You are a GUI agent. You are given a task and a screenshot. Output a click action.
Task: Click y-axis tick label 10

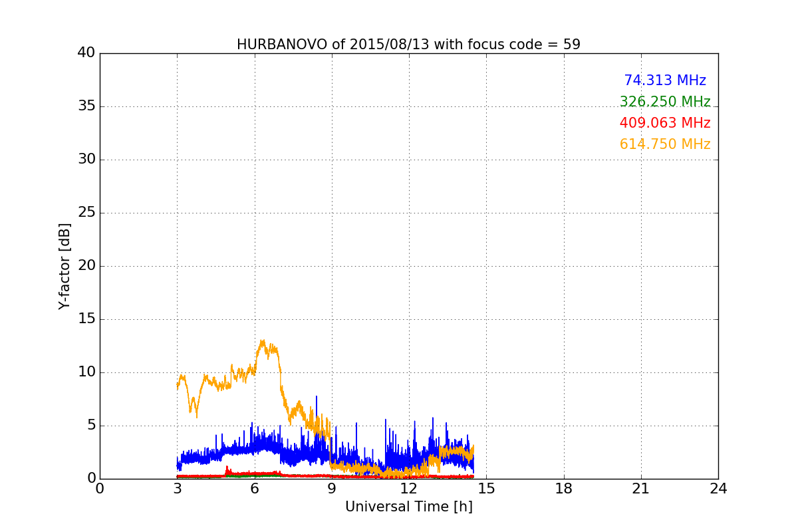(x=86, y=372)
